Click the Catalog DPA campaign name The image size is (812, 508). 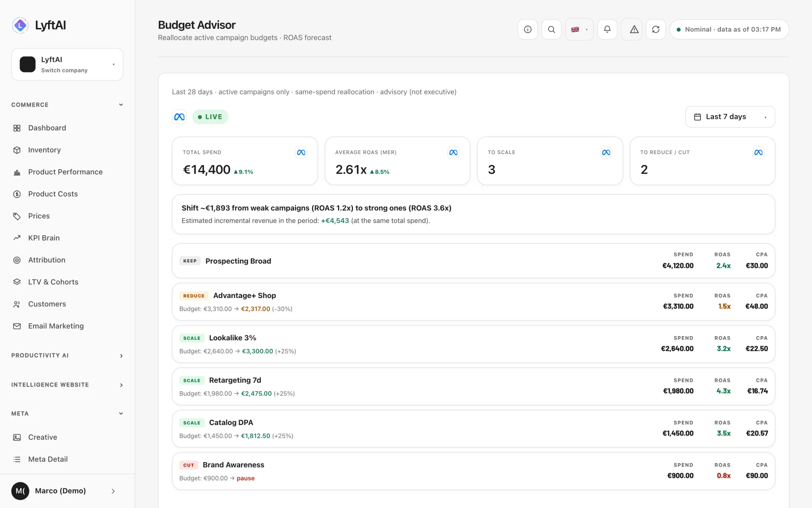tap(231, 422)
